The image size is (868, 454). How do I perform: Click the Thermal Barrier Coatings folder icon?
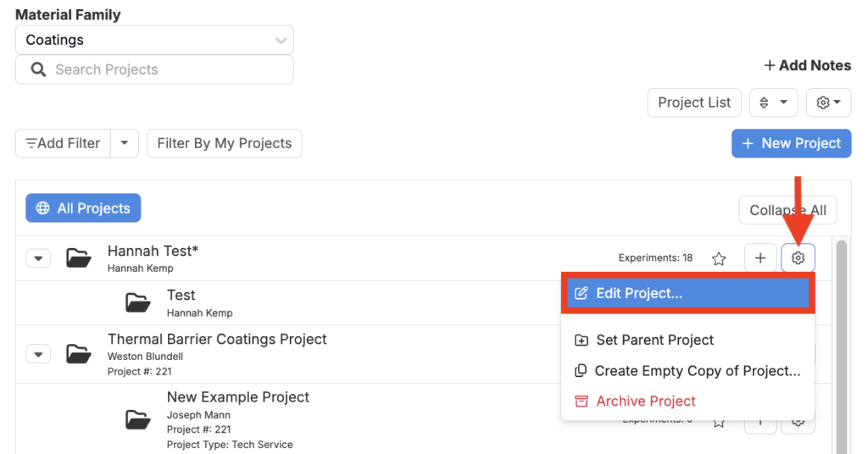[x=79, y=354]
